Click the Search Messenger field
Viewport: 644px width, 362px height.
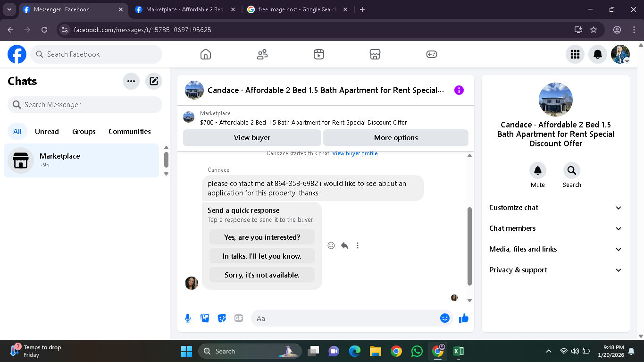coord(85,105)
